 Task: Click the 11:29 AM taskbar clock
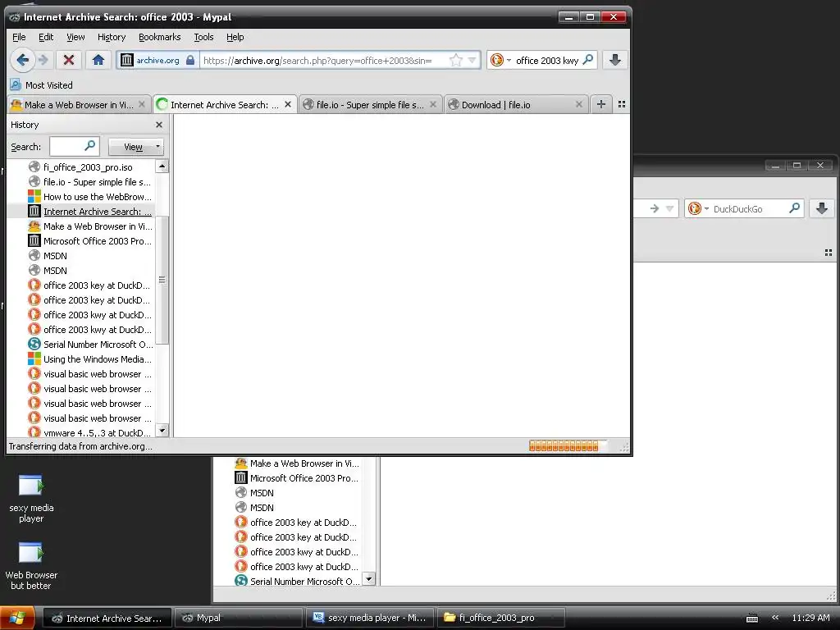point(810,619)
